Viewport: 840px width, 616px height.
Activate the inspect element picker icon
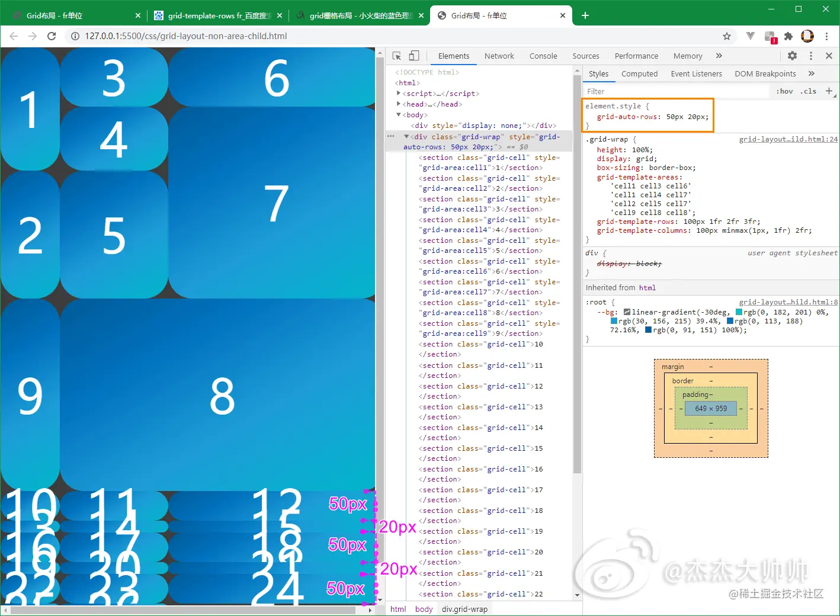point(397,56)
